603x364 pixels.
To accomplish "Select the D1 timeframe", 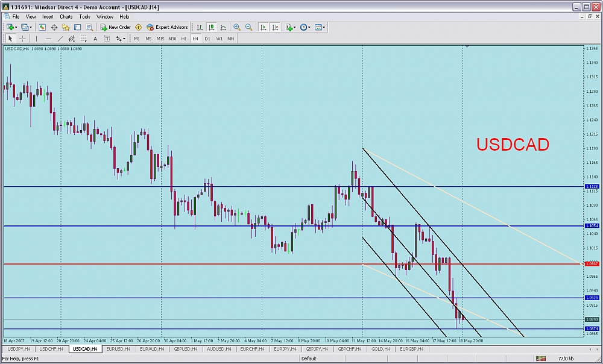I will 207,39.
